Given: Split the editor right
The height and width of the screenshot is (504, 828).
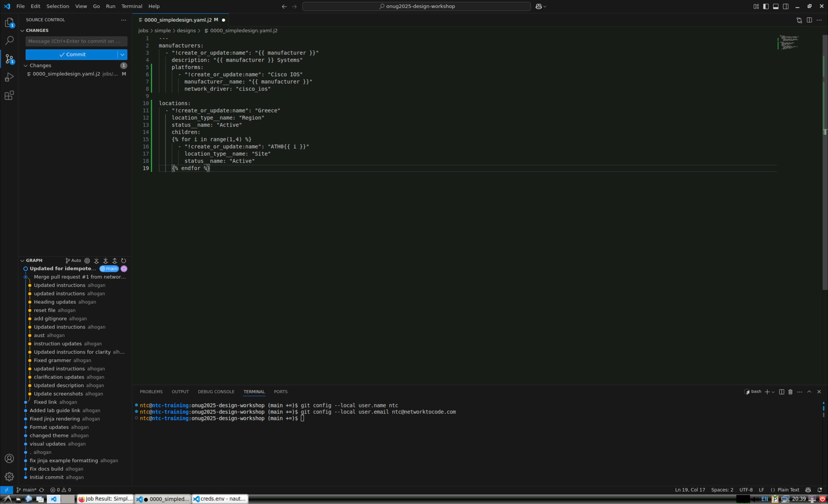Looking at the screenshot, I should click(809, 20).
